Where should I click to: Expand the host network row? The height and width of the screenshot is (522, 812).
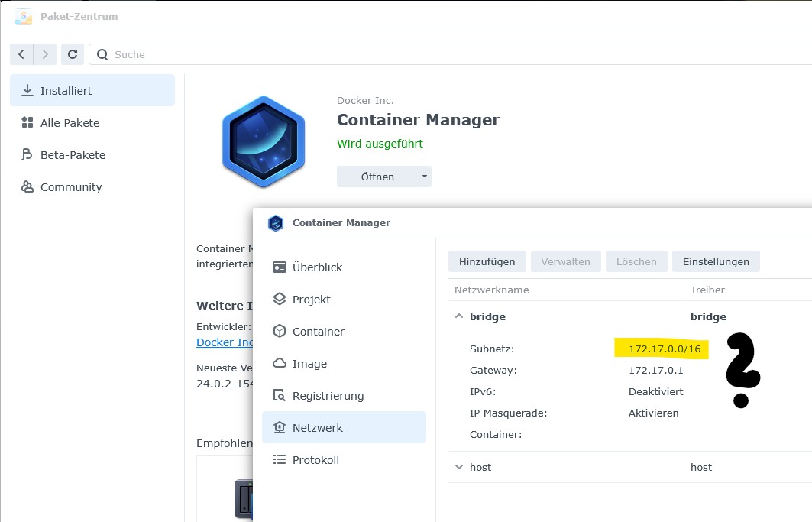(x=459, y=467)
